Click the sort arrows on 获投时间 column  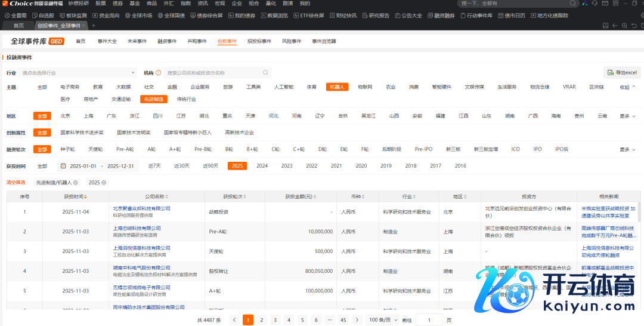click(85, 196)
